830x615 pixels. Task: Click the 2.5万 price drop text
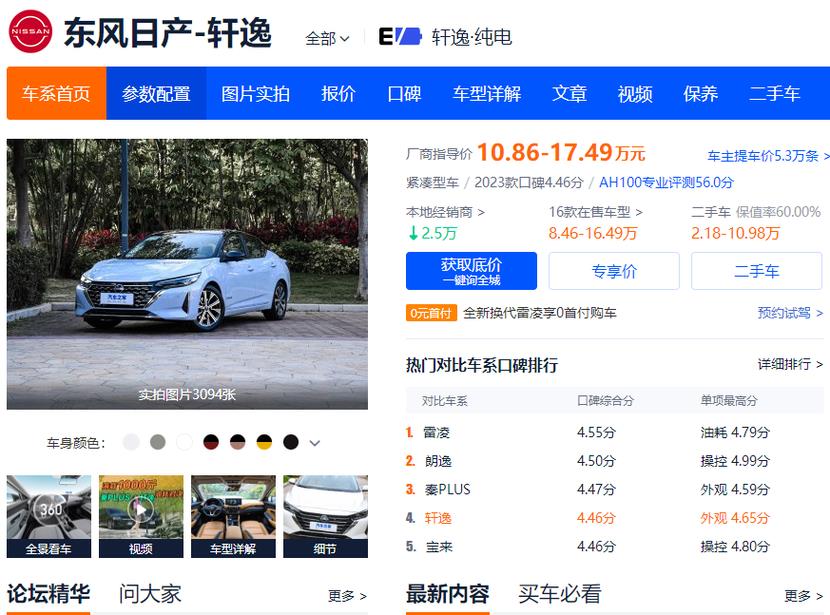(433, 233)
